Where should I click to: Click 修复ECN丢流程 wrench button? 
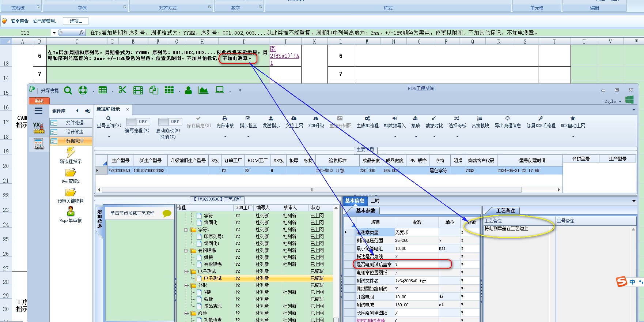click(541, 122)
